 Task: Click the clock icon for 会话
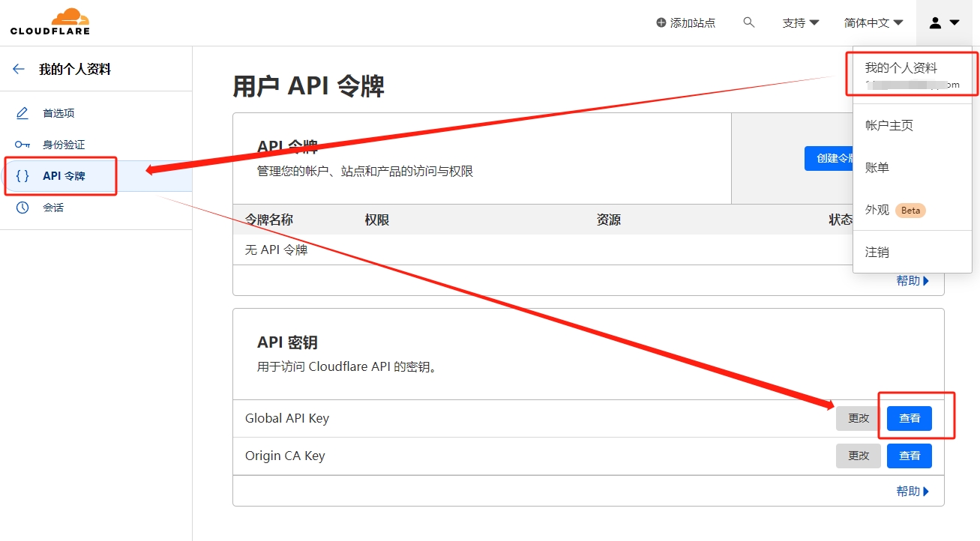[x=22, y=208]
